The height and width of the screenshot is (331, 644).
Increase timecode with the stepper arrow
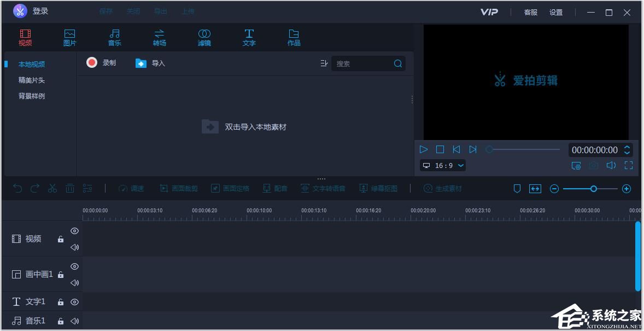(x=628, y=147)
